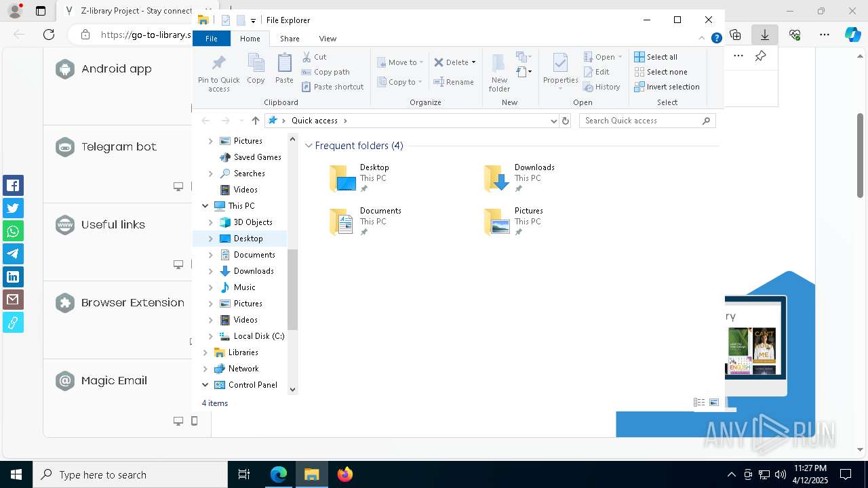Open the Windows Start menu

pos(16,474)
